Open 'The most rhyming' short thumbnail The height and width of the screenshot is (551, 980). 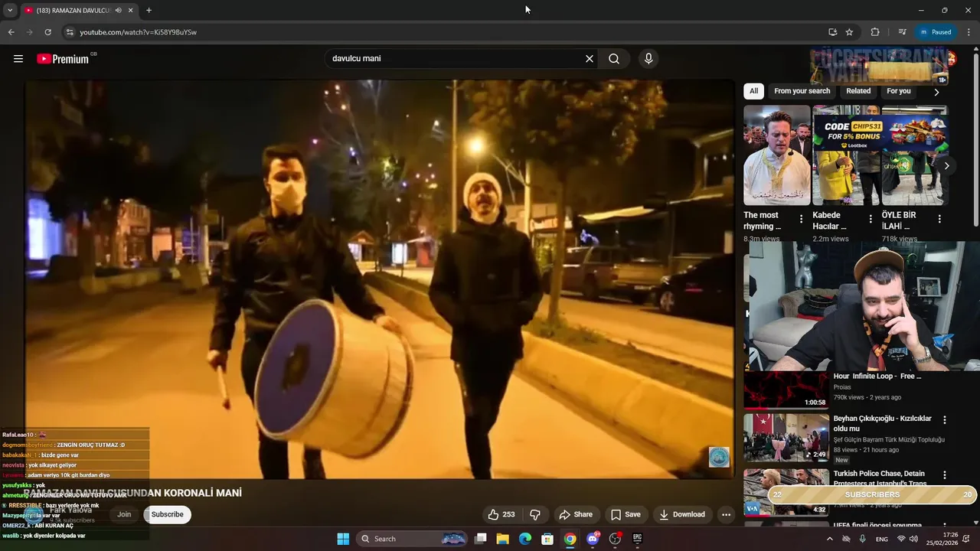click(x=776, y=155)
